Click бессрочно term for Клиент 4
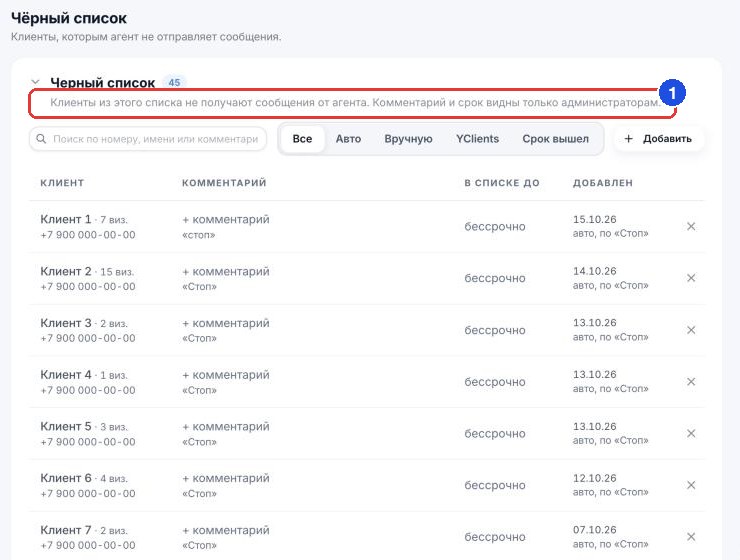 (x=495, y=382)
